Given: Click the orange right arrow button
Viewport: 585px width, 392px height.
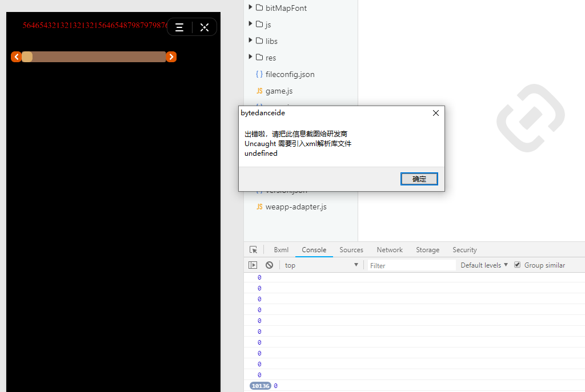Looking at the screenshot, I should (x=171, y=56).
